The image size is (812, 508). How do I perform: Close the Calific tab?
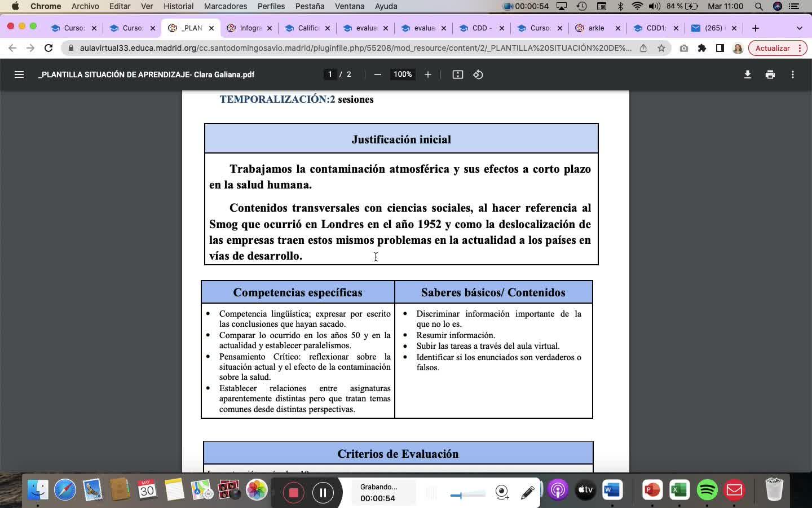point(327,28)
